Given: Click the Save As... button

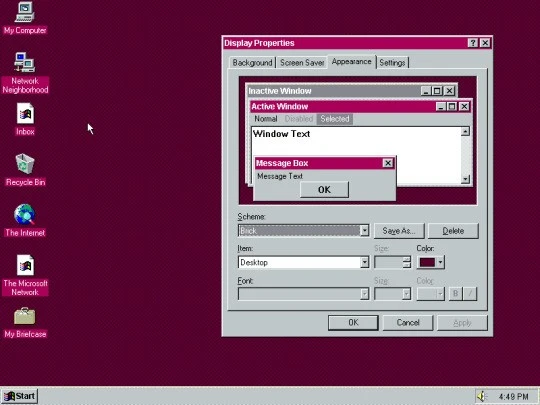Looking at the screenshot, I should click(x=399, y=231).
